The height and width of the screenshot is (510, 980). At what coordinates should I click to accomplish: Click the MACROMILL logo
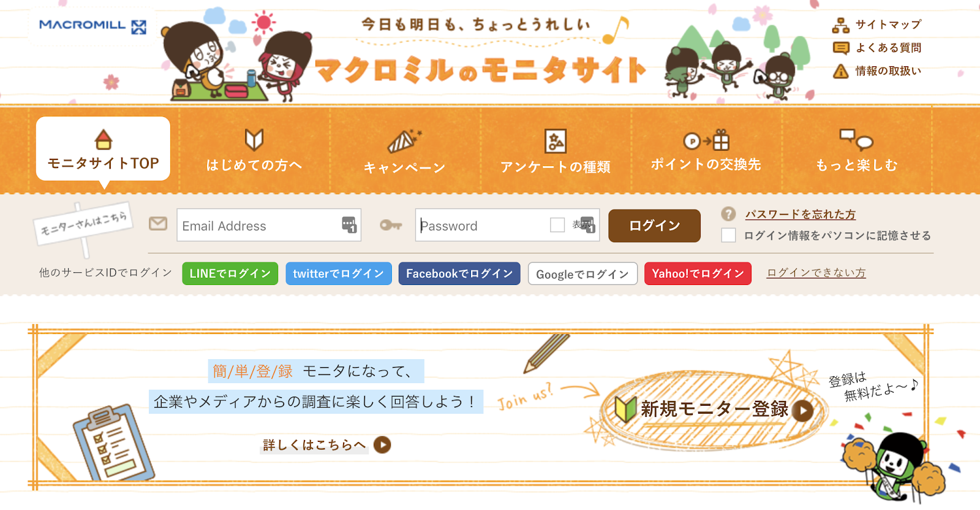point(92,26)
